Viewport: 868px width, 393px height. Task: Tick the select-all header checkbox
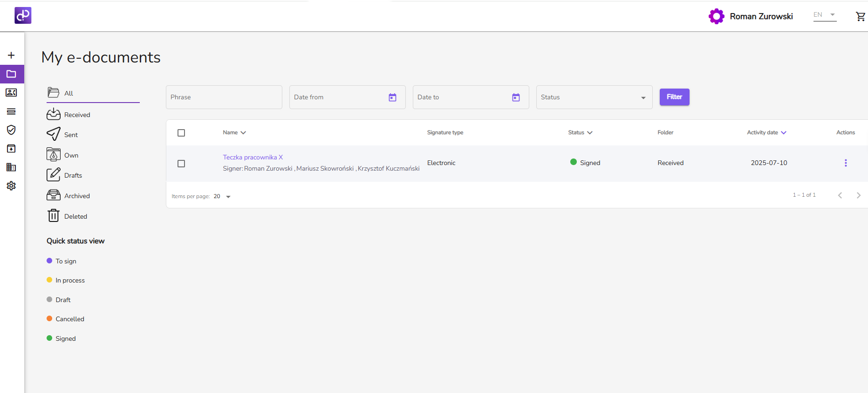181,133
